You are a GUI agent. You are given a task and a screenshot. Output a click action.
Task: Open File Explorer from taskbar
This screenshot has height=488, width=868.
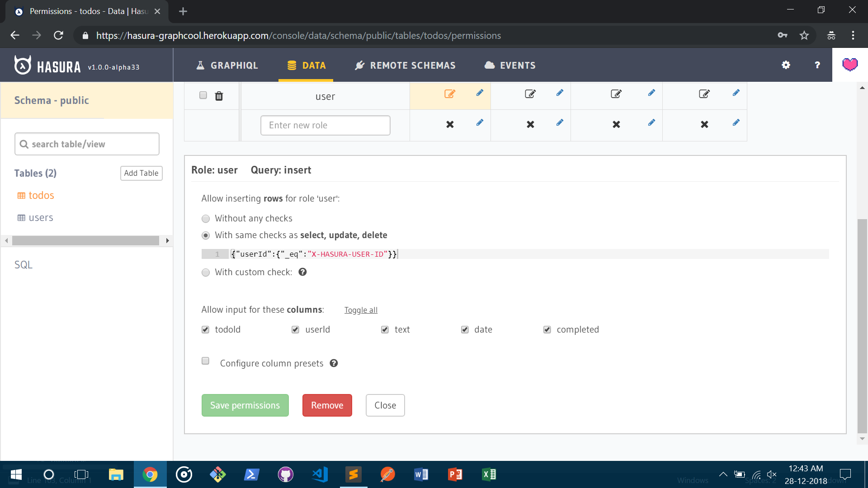pos(116,474)
